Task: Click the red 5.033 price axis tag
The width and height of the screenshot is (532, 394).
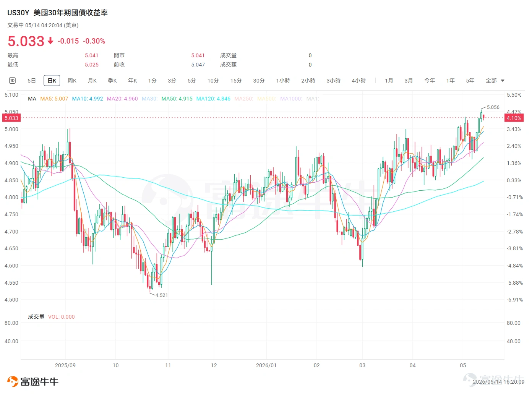Action: pos(11,118)
